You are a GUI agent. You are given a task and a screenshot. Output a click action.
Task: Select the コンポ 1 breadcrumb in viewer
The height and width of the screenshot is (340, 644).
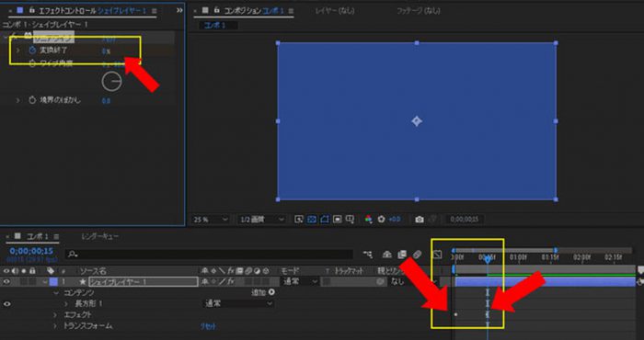click(x=214, y=25)
